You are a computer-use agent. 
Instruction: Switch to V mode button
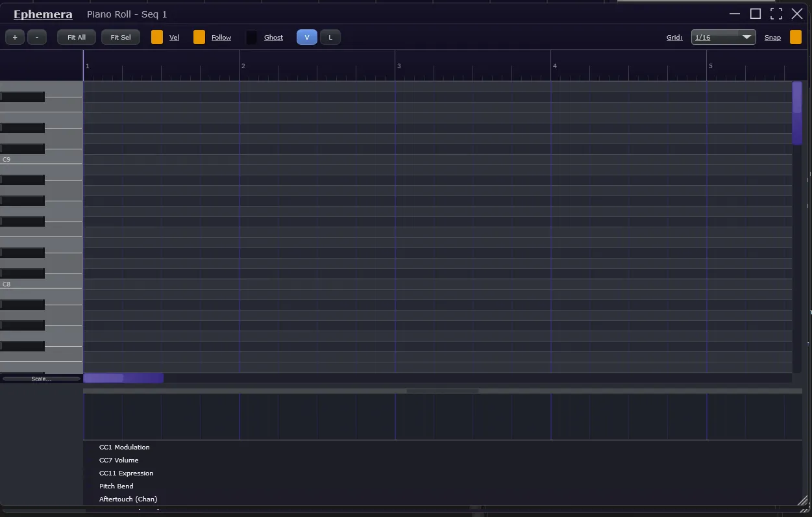307,38
